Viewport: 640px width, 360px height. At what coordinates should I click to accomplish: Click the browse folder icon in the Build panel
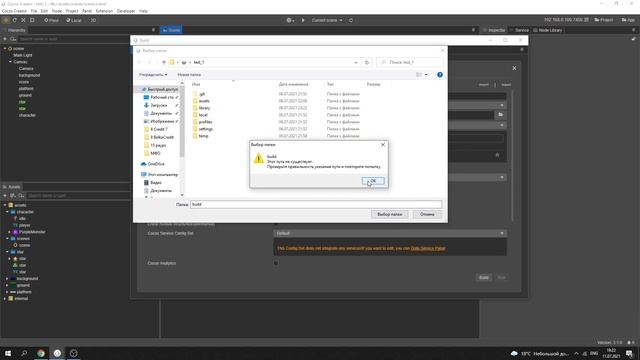coord(500,115)
